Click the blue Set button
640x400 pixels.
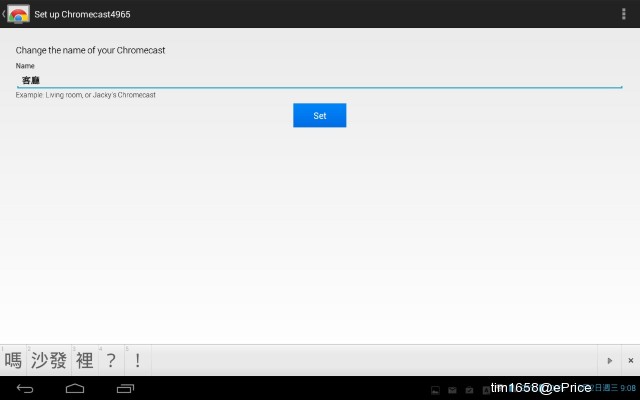coord(320,116)
